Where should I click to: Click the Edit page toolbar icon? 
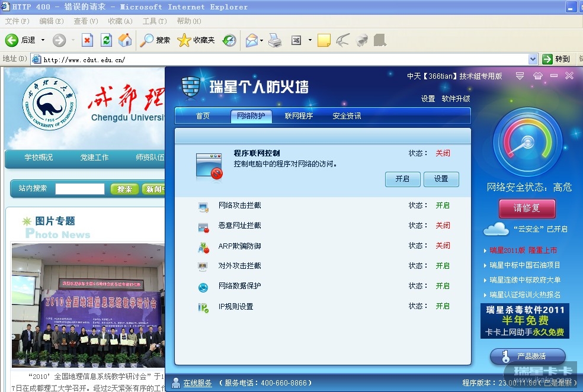tap(296, 40)
